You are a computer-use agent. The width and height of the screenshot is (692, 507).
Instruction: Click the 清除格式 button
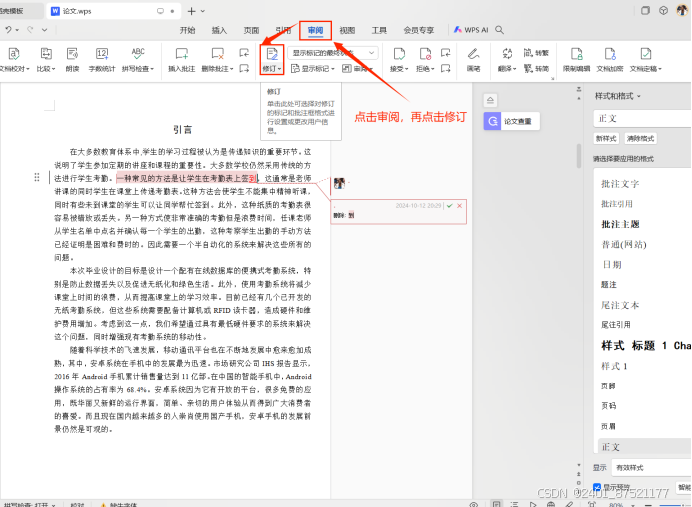click(640, 139)
